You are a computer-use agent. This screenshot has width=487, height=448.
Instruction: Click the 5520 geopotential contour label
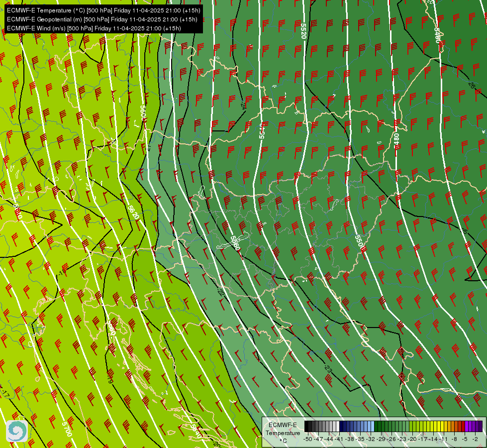coord(303,31)
